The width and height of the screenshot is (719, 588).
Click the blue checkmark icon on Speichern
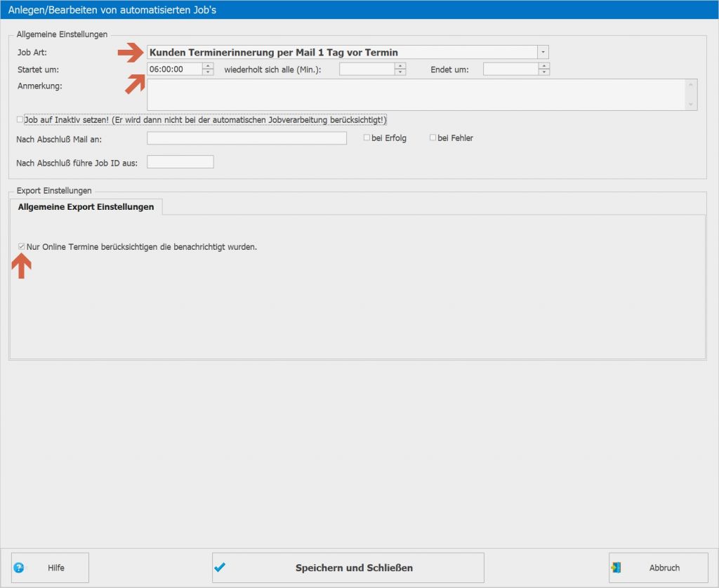(x=220, y=568)
